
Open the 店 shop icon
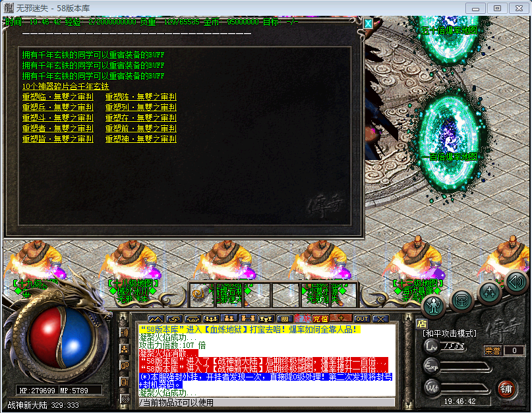click(422, 323)
